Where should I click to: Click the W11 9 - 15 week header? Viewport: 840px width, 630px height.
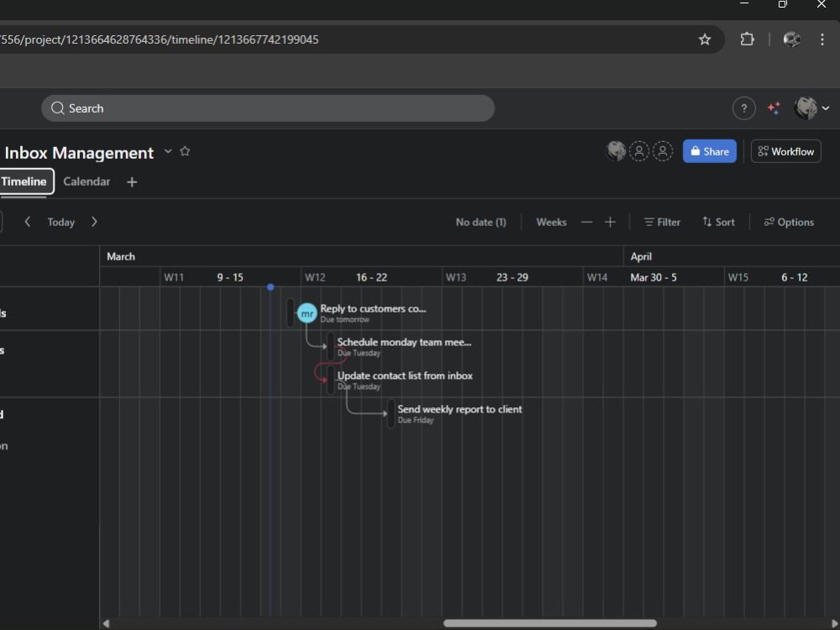(230, 277)
